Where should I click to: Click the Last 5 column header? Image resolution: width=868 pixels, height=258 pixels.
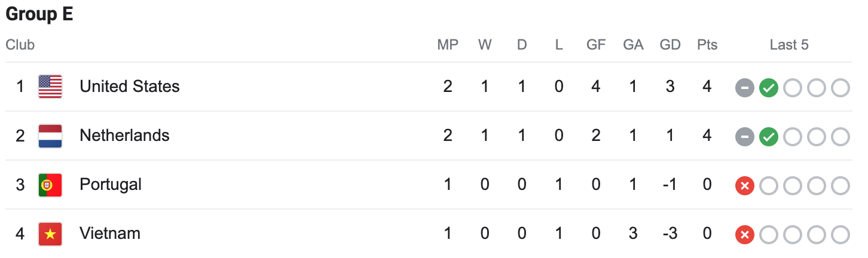[x=789, y=45]
